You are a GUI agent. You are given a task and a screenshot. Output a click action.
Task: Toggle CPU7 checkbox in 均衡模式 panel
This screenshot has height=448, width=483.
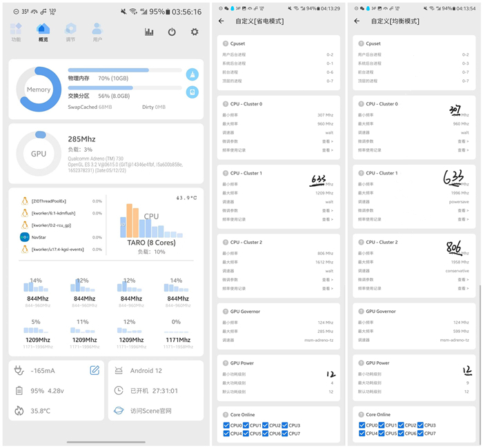(422, 434)
